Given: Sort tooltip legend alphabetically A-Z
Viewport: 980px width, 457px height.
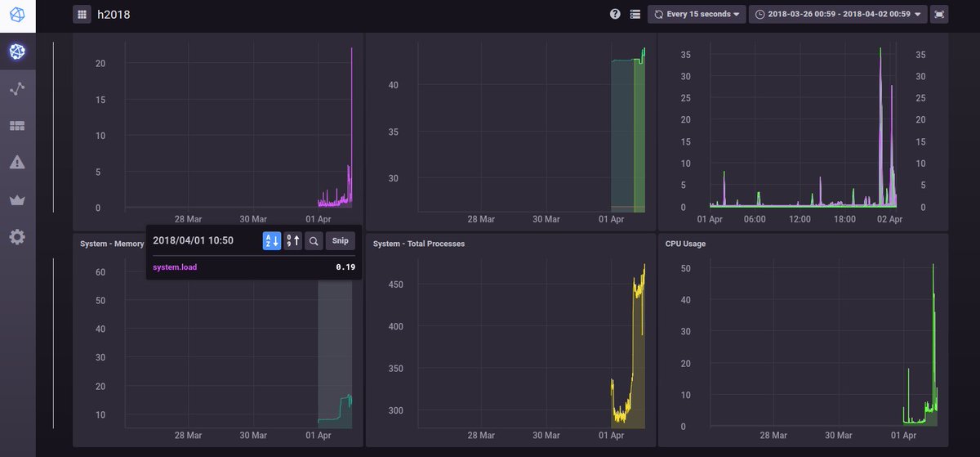Looking at the screenshot, I should (272, 240).
